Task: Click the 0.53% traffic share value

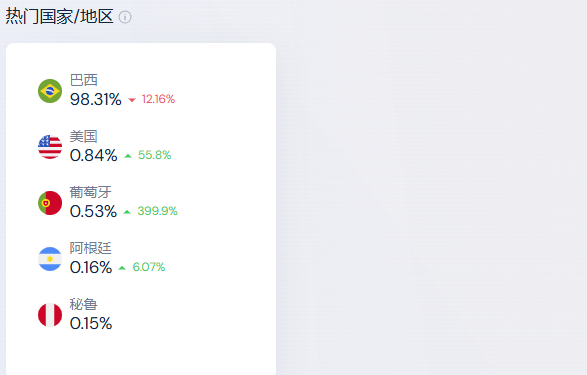Action: tap(94, 211)
